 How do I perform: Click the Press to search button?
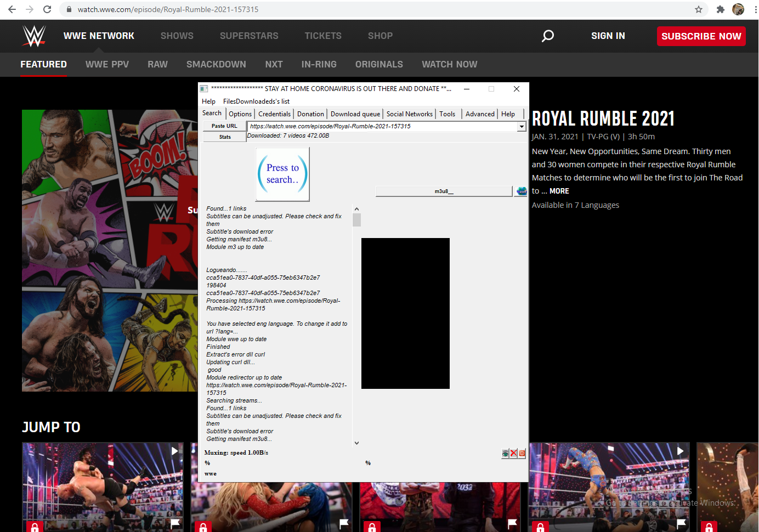pos(282,174)
